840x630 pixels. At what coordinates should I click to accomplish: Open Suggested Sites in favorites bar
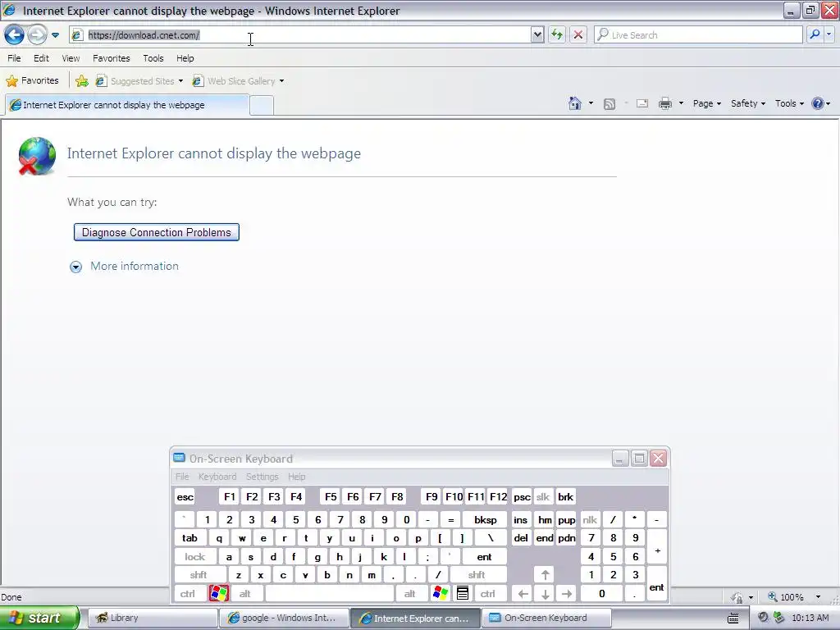(139, 81)
